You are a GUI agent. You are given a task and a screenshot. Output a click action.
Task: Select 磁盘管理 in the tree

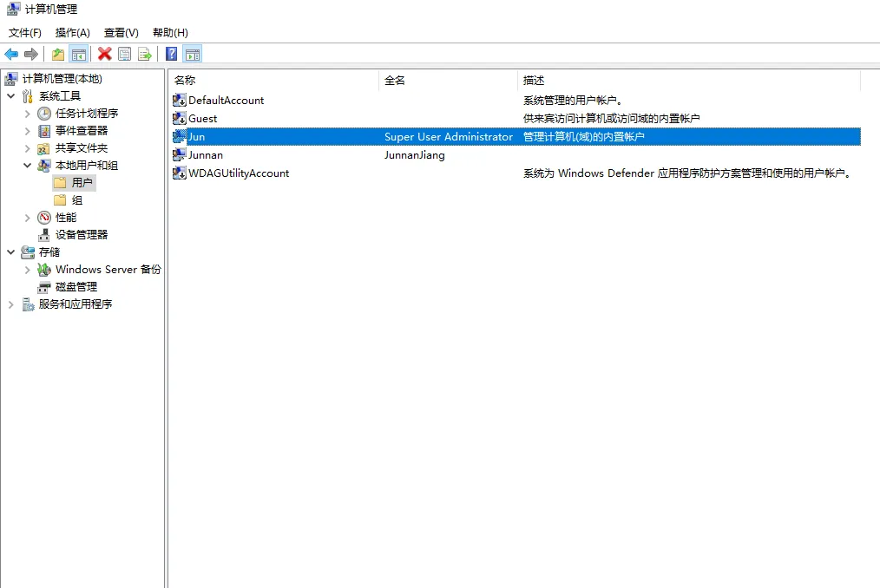pyautogui.click(x=76, y=287)
